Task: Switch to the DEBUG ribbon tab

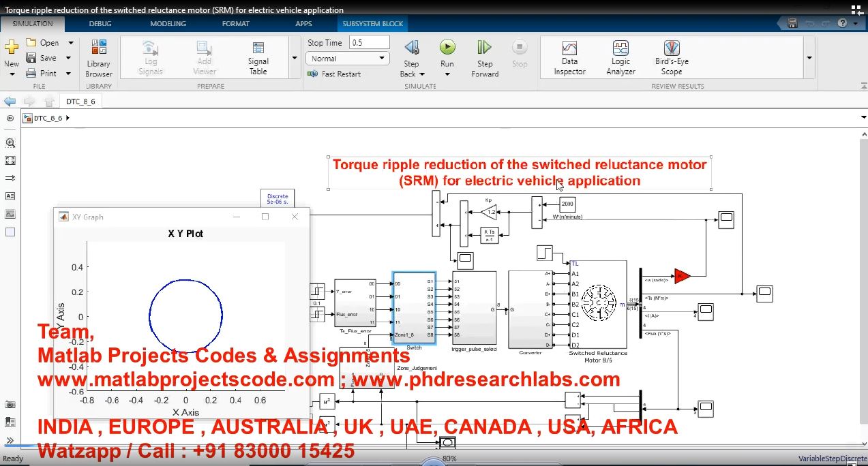Action: (102, 23)
